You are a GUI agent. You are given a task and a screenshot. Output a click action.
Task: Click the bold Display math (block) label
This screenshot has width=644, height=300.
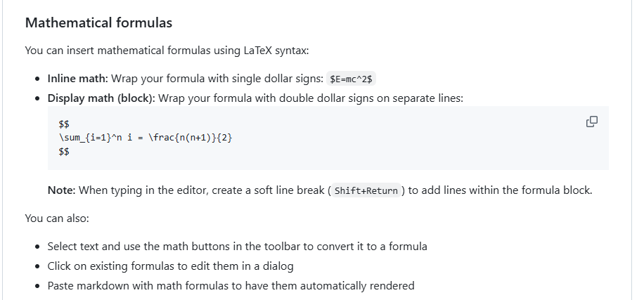point(101,98)
